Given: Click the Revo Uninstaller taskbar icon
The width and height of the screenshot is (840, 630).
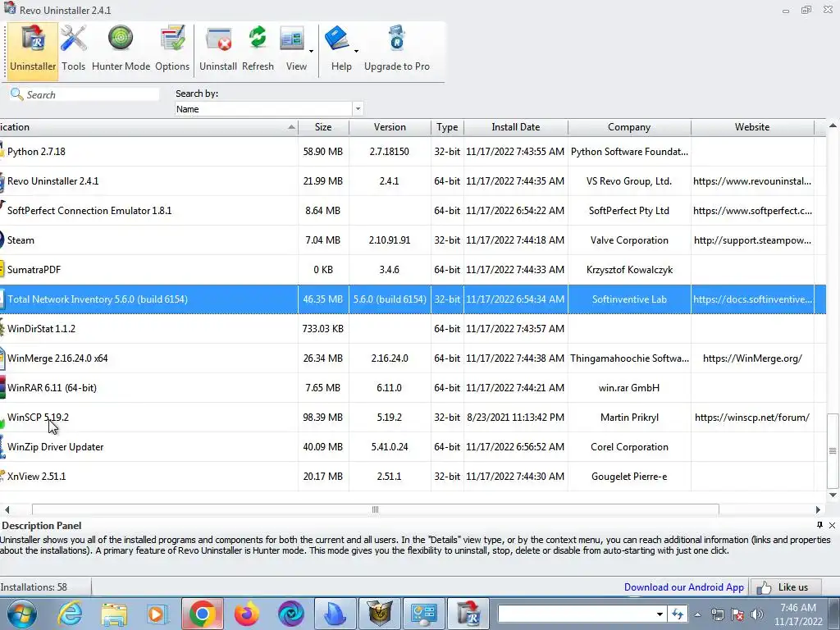Looking at the screenshot, I should 468,614.
